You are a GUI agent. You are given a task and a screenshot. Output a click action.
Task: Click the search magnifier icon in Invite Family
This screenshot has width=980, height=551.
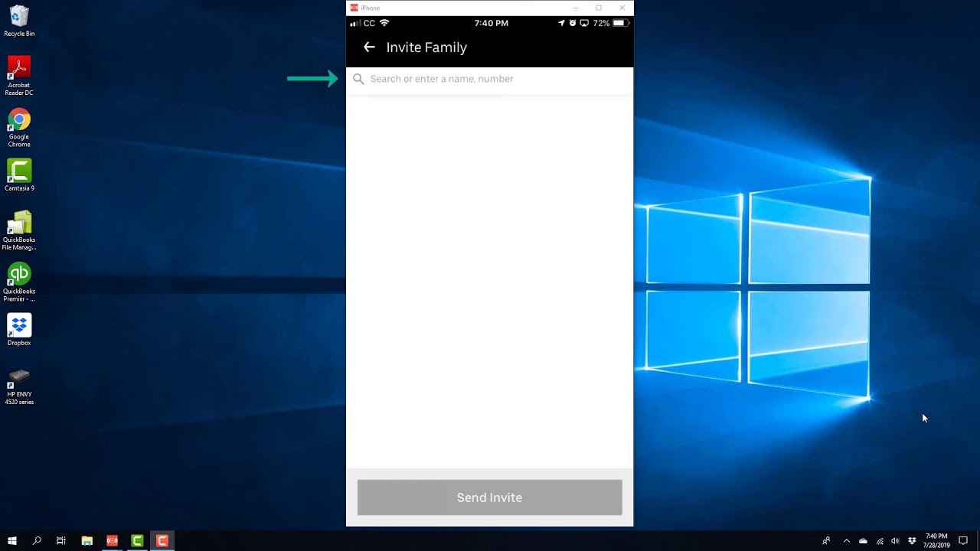[358, 79]
